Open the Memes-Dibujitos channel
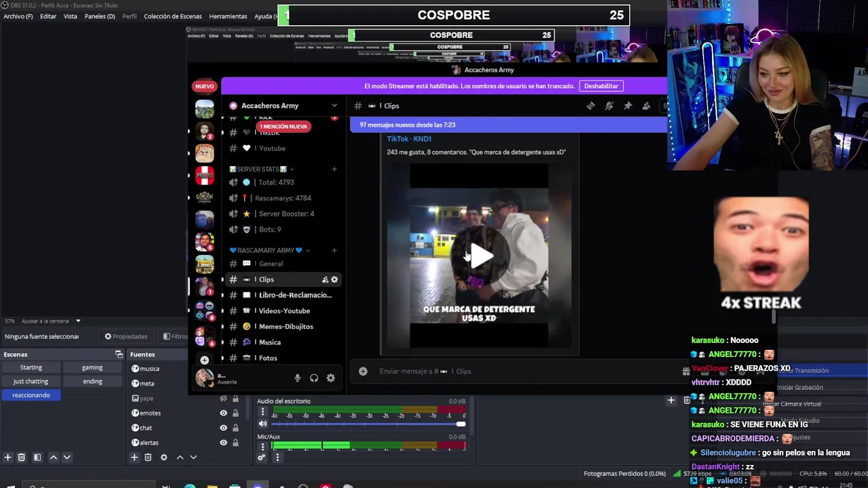The height and width of the screenshot is (488, 868). [x=282, y=327]
